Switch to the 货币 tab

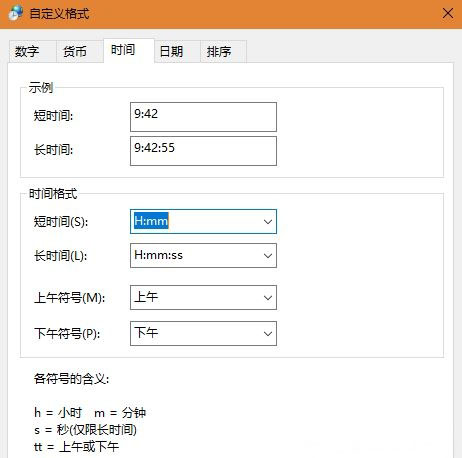pyautogui.click(x=79, y=51)
